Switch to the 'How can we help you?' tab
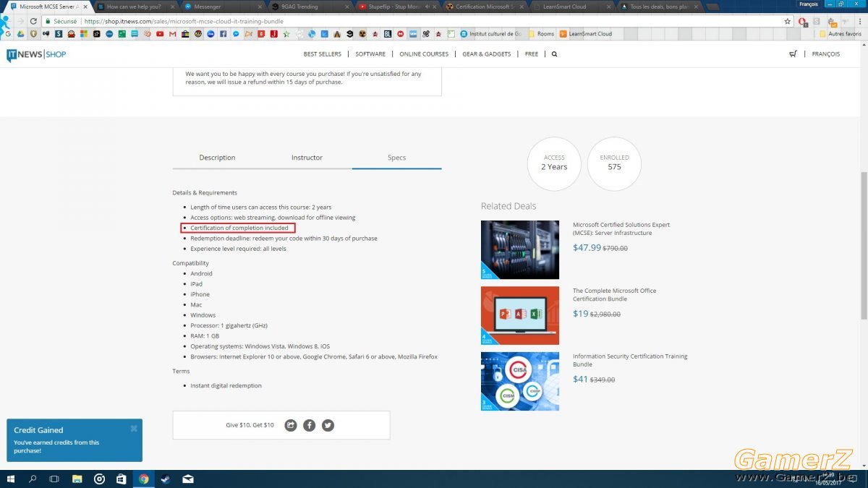This screenshot has height=488, width=868. tap(135, 7)
